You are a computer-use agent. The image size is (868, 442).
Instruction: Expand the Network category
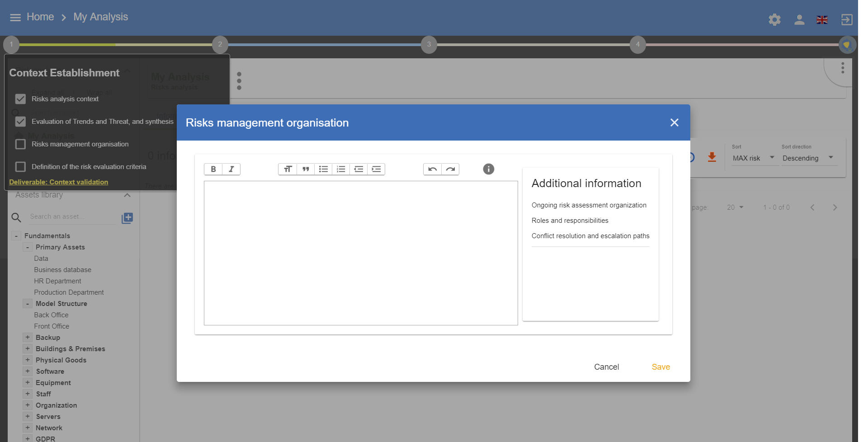coord(28,428)
